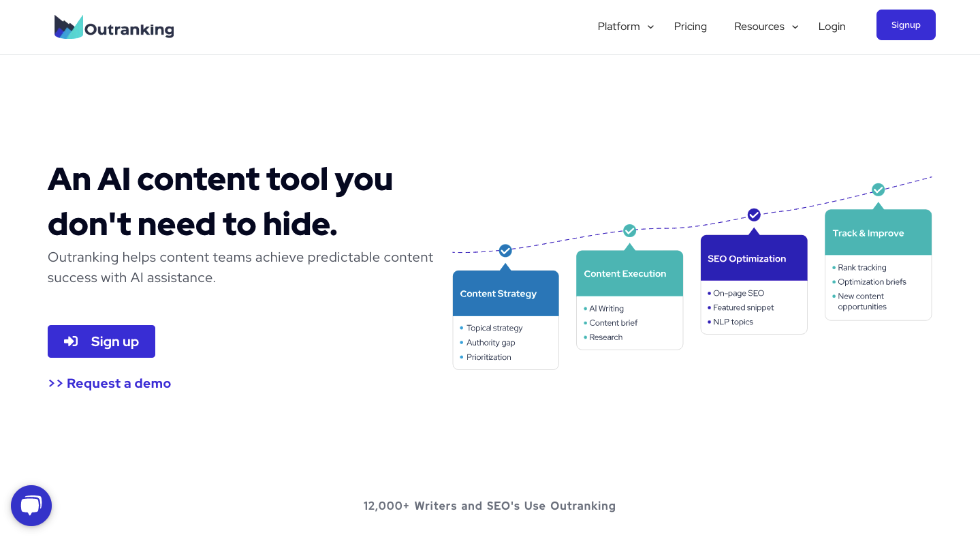
Task: Click the Content brief list item
Action: pos(611,323)
